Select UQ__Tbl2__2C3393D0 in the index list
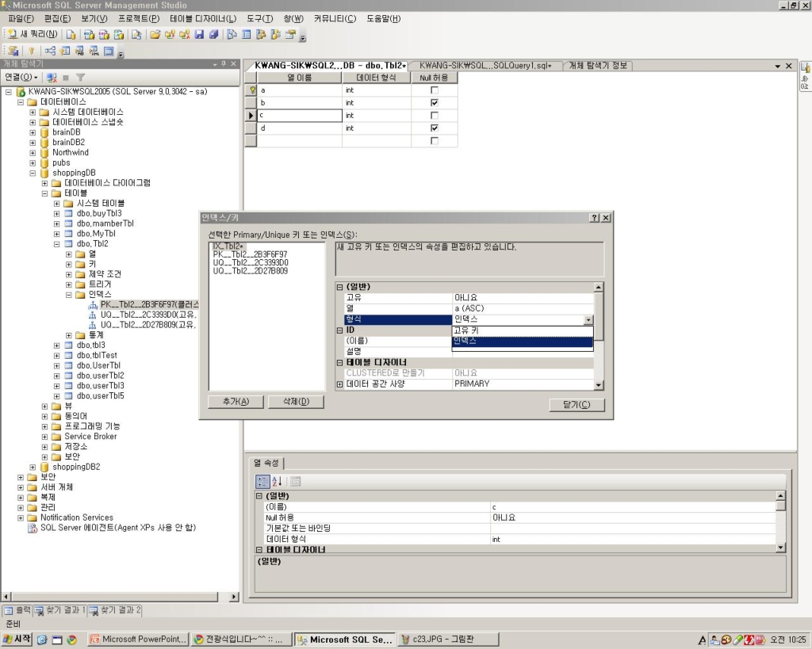 [251, 263]
